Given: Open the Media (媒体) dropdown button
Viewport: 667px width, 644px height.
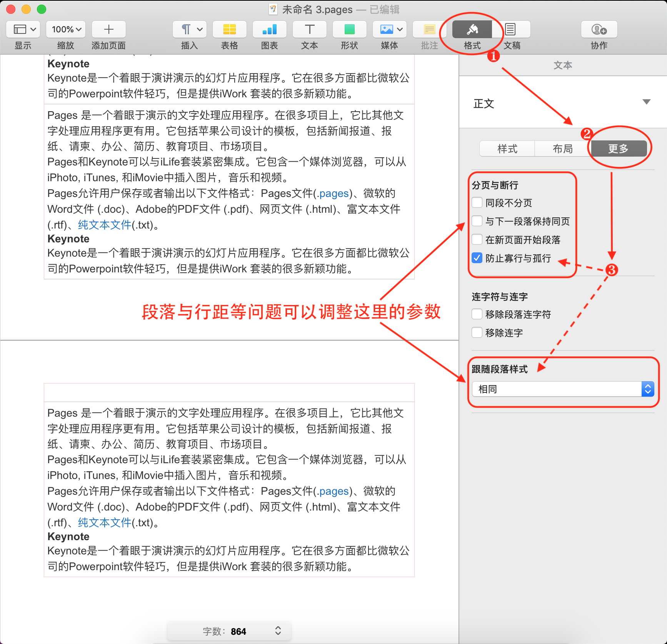Looking at the screenshot, I should [389, 30].
